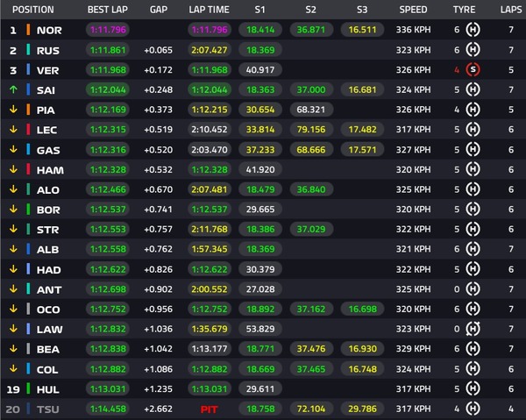Click the red tyre age 4 for VER
This screenshot has height=420, width=526.
(x=457, y=70)
